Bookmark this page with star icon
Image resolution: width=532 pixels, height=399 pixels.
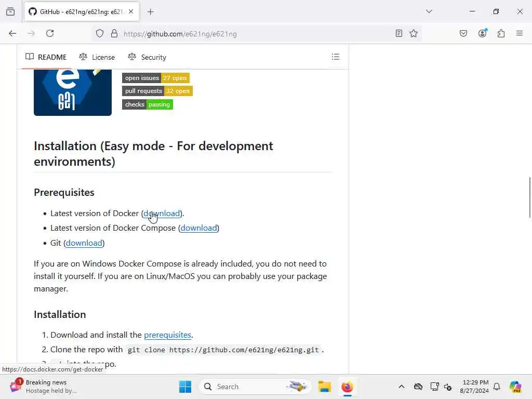(413, 33)
